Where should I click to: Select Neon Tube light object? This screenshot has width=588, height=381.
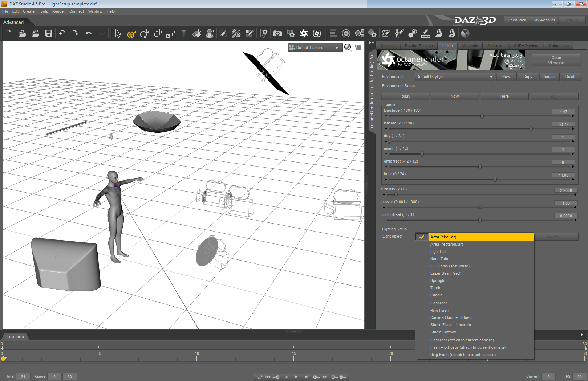(x=475, y=259)
